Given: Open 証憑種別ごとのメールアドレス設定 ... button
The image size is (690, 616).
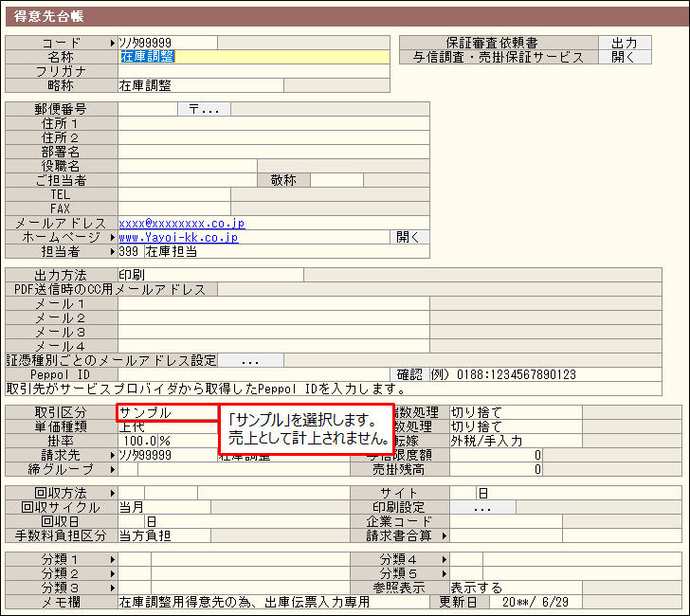Looking at the screenshot, I should pos(251,361).
